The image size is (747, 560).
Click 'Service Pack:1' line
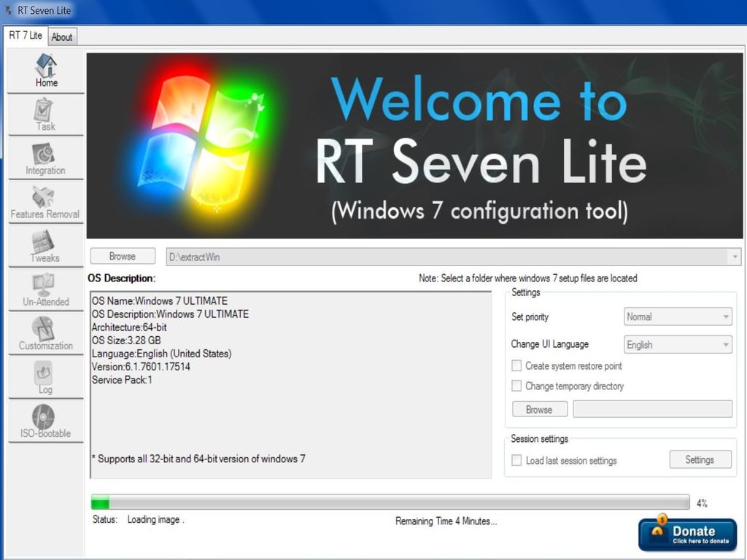pyautogui.click(x=122, y=380)
